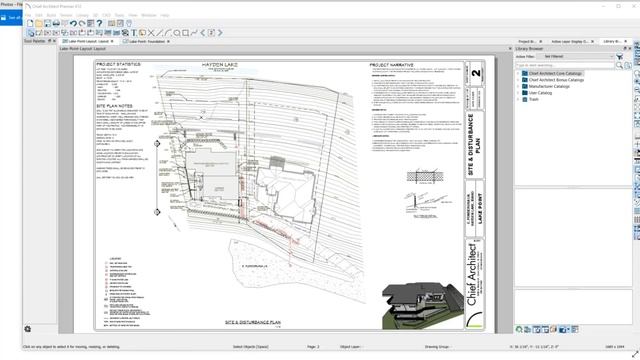Click the 3D house render thumbnail
The height and width of the screenshot is (360, 640).
pyautogui.click(x=423, y=305)
